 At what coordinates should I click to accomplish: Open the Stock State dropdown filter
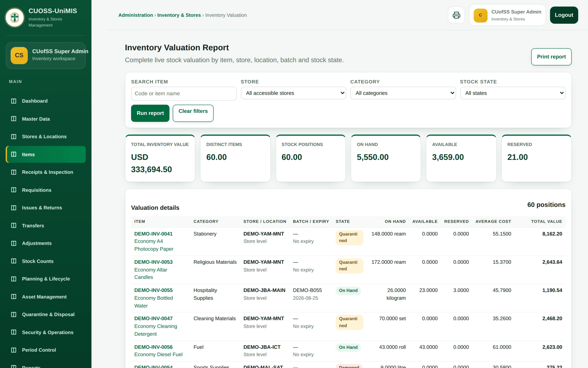pos(513,93)
